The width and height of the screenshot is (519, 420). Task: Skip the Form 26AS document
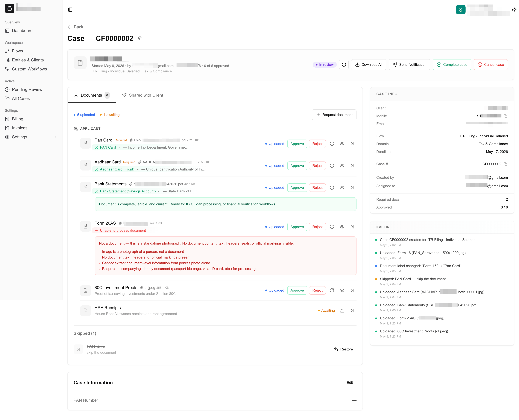(352, 227)
